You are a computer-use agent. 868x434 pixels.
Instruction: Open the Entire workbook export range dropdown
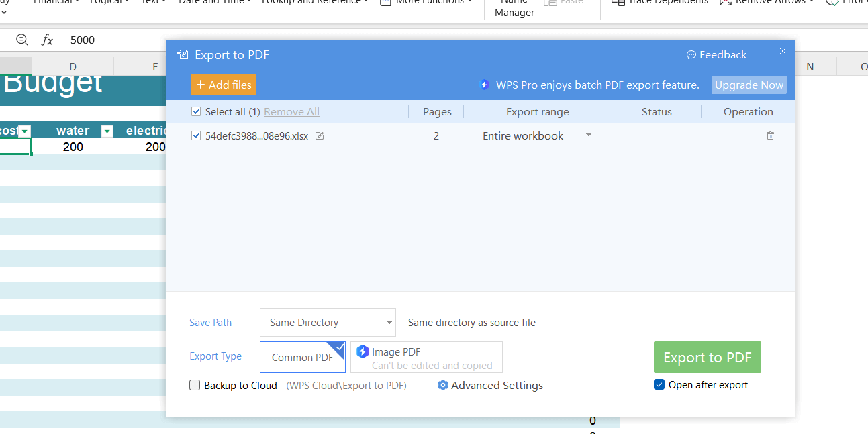coord(537,135)
